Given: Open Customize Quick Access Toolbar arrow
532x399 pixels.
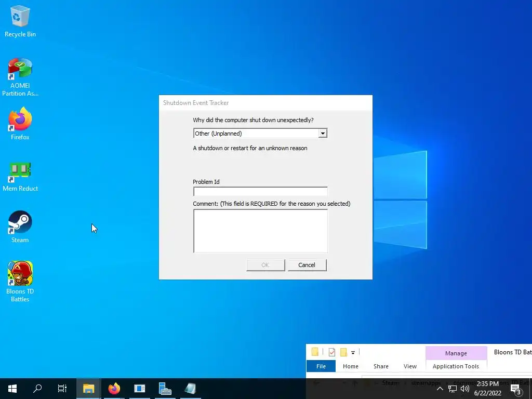Looking at the screenshot, I should click(353, 353).
